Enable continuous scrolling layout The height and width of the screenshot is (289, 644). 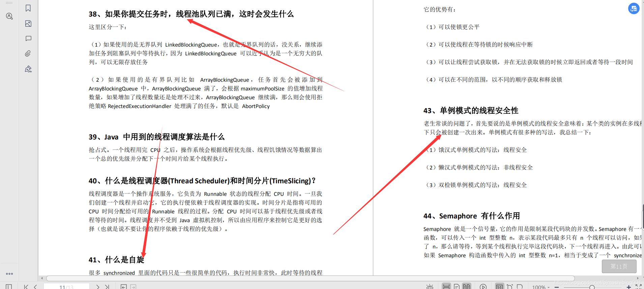446,287
